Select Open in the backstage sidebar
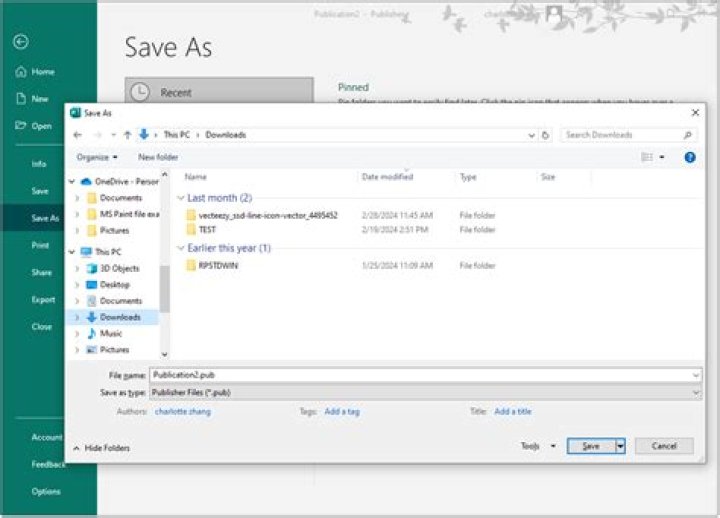 point(33,126)
